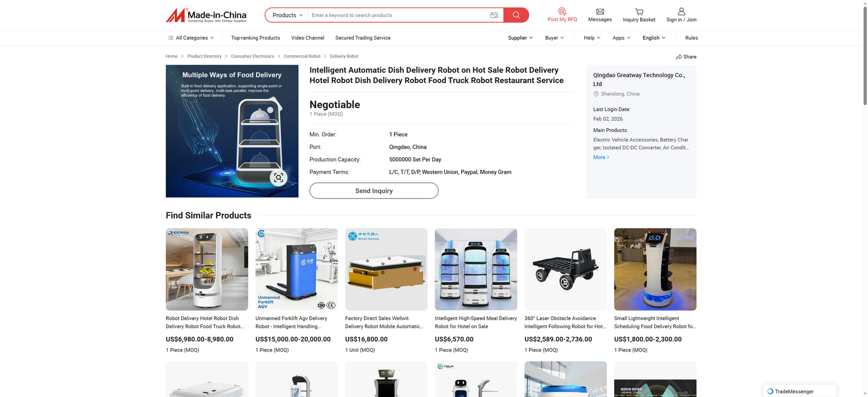The width and height of the screenshot is (868, 397).
Task: Open the English language dropdown
Action: 654,38
